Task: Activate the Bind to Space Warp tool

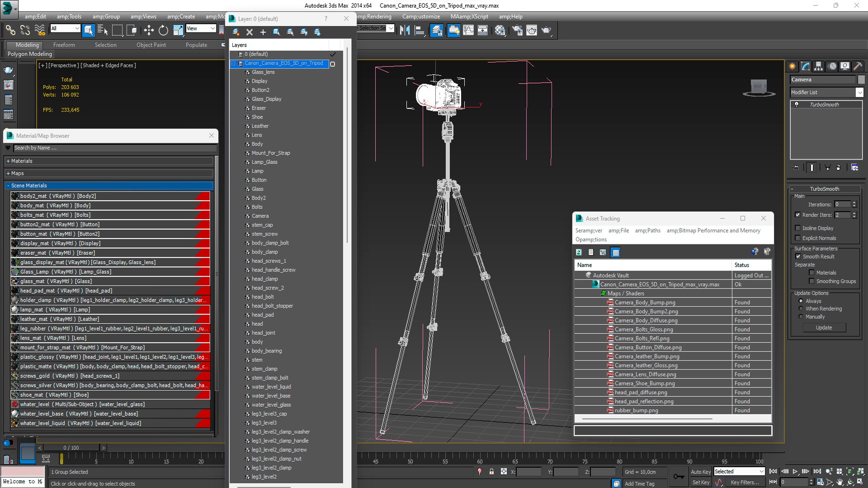Action: (40, 30)
